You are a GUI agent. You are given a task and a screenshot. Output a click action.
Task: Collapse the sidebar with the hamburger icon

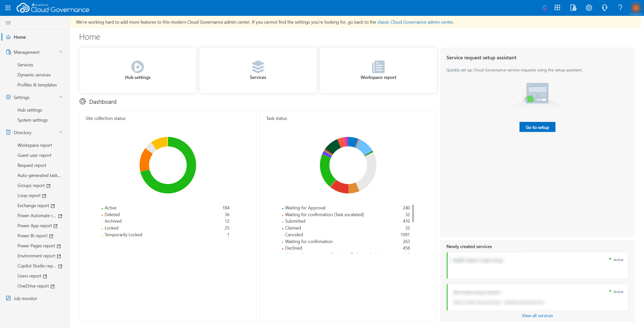click(8, 22)
